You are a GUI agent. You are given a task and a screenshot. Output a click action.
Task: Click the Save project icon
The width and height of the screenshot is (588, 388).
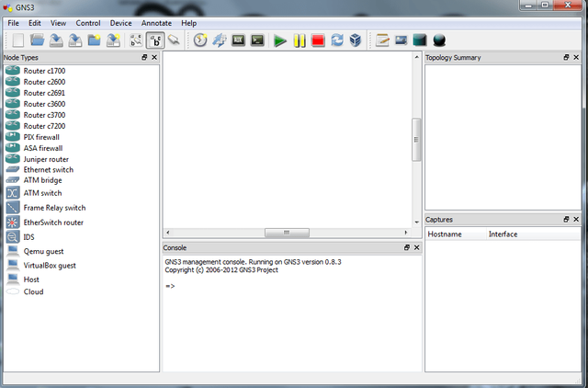56,40
